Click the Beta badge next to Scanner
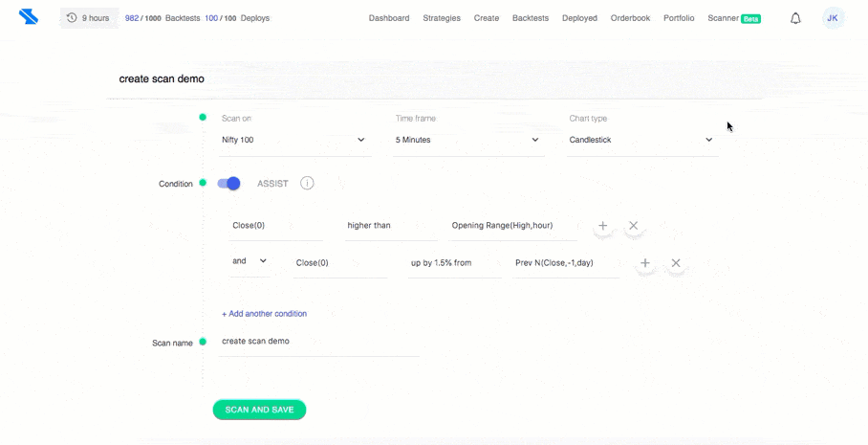This screenshot has height=445, width=868. tap(751, 19)
